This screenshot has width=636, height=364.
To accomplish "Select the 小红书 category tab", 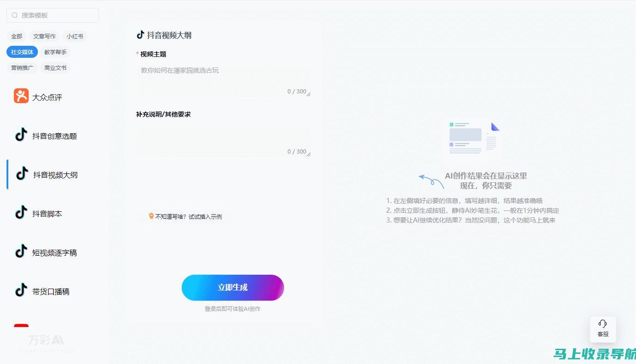I will point(75,36).
